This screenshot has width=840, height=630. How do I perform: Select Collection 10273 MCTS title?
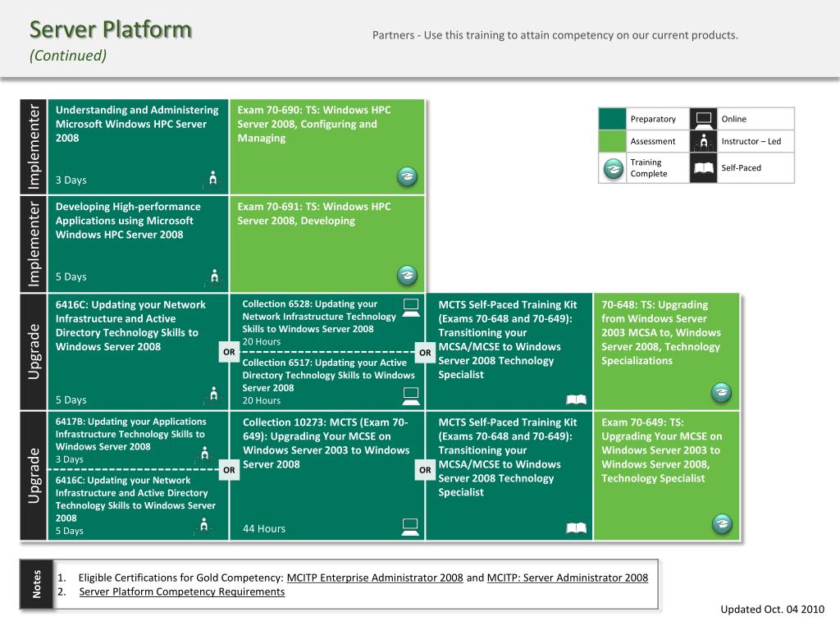pos(326,443)
